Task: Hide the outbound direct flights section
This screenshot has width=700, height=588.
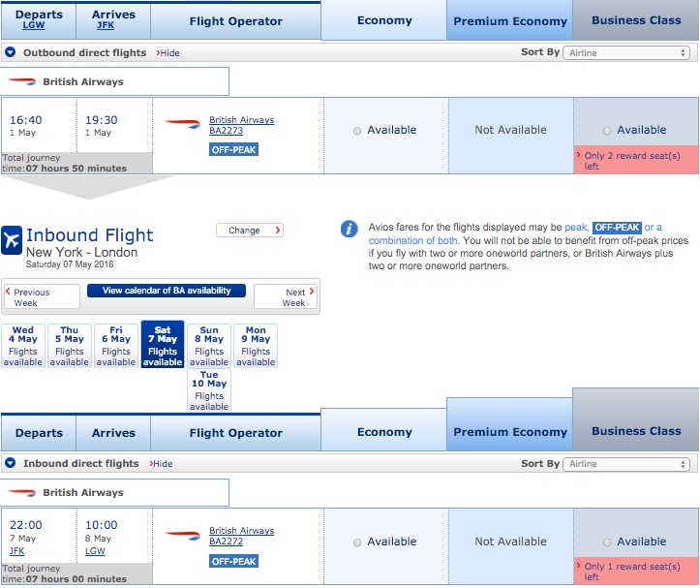Action: click(167, 52)
